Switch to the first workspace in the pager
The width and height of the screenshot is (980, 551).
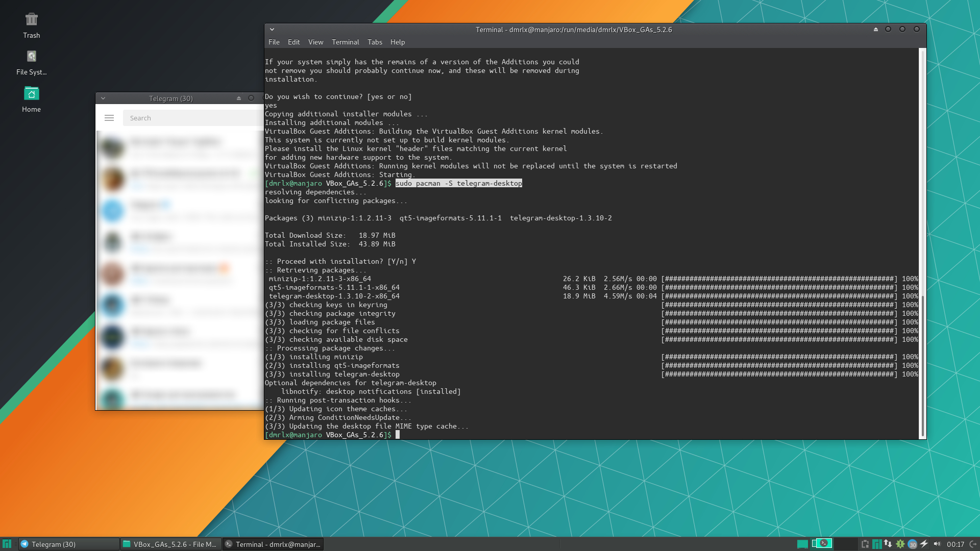[802, 544]
